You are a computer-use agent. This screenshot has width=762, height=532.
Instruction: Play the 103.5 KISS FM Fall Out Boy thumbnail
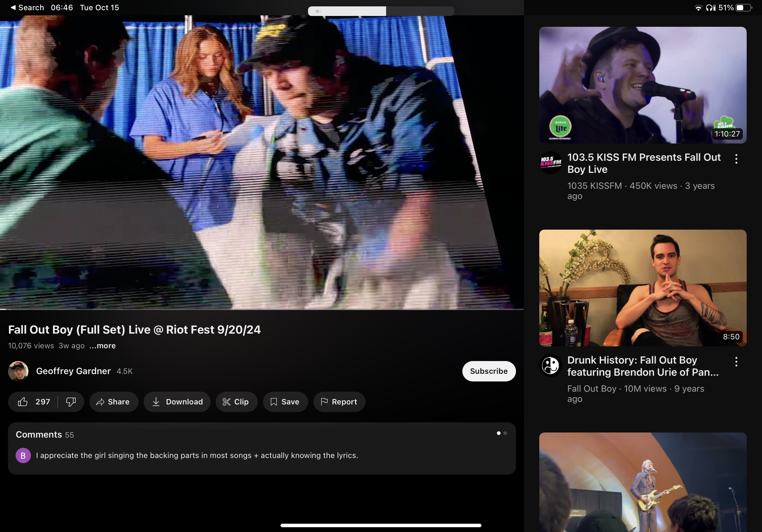click(x=643, y=85)
